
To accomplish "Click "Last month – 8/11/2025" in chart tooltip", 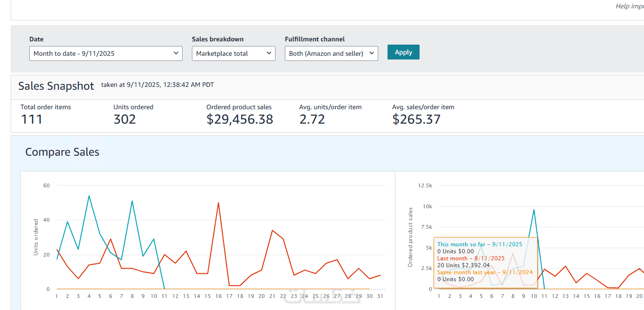I will pos(471,258).
